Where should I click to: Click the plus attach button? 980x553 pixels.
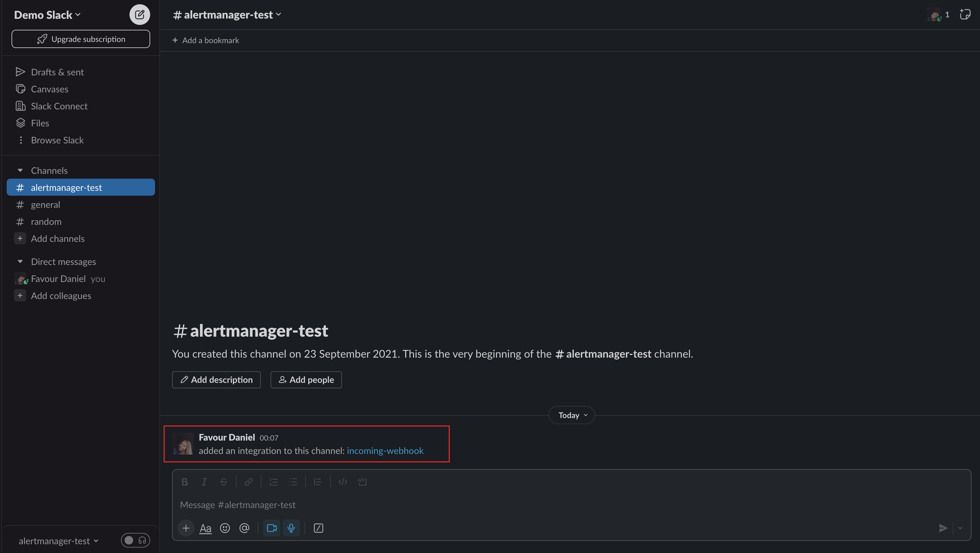(186, 528)
